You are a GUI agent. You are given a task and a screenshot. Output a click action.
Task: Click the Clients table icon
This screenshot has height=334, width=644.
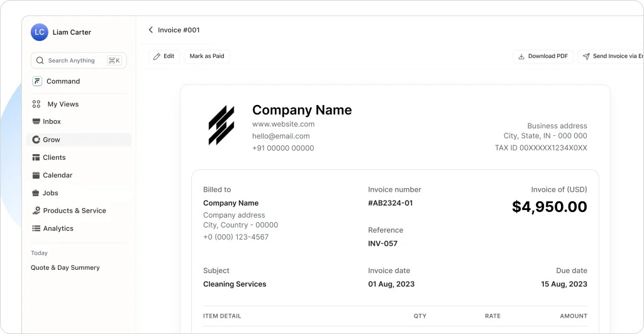click(36, 157)
